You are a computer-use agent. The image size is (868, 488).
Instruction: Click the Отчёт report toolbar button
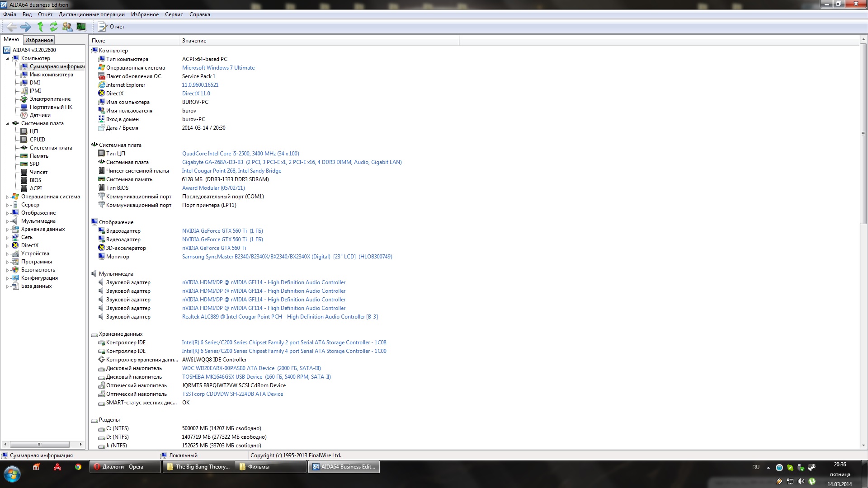[112, 27]
